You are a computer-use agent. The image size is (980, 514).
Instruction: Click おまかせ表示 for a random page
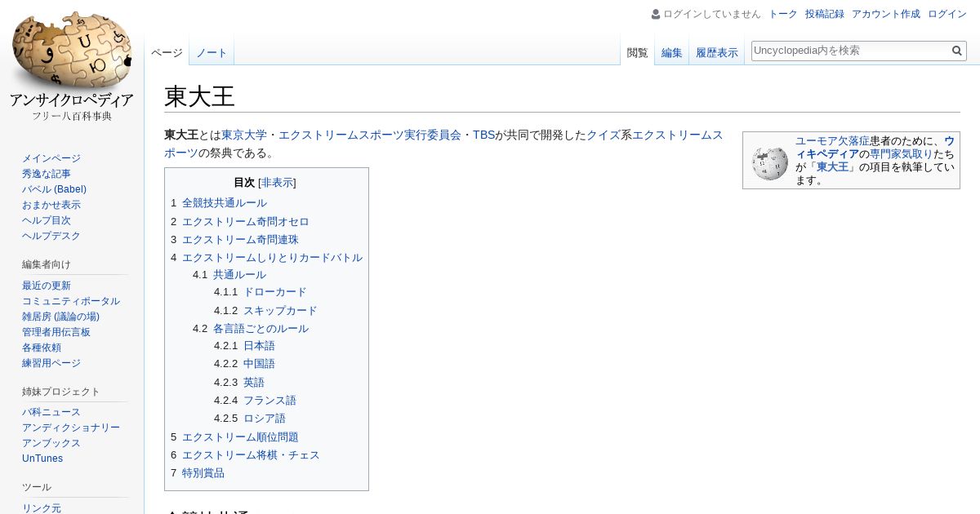click(x=51, y=205)
